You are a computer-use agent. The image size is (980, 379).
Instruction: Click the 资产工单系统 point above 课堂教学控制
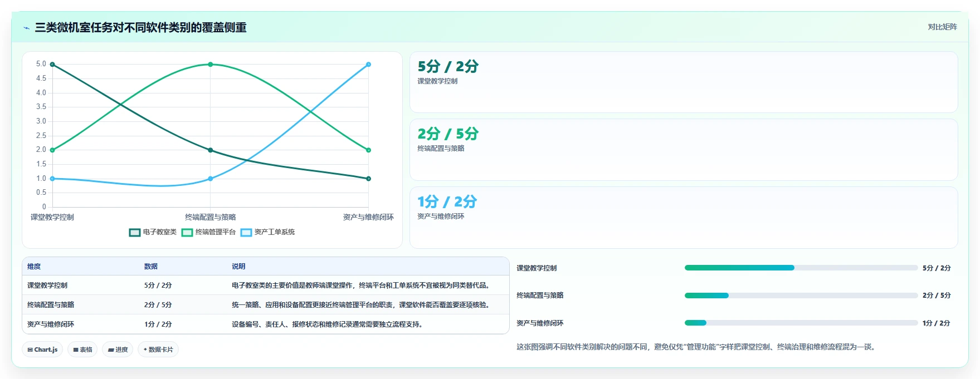click(x=52, y=179)
